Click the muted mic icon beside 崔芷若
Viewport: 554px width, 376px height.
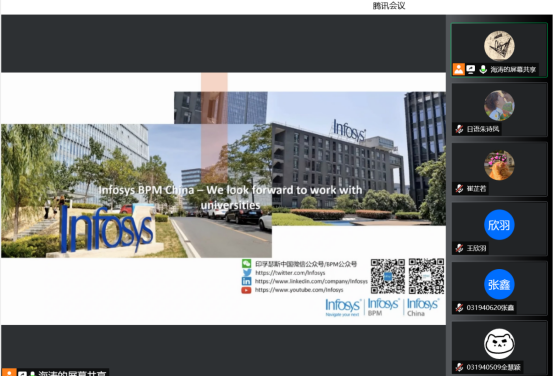459,188
